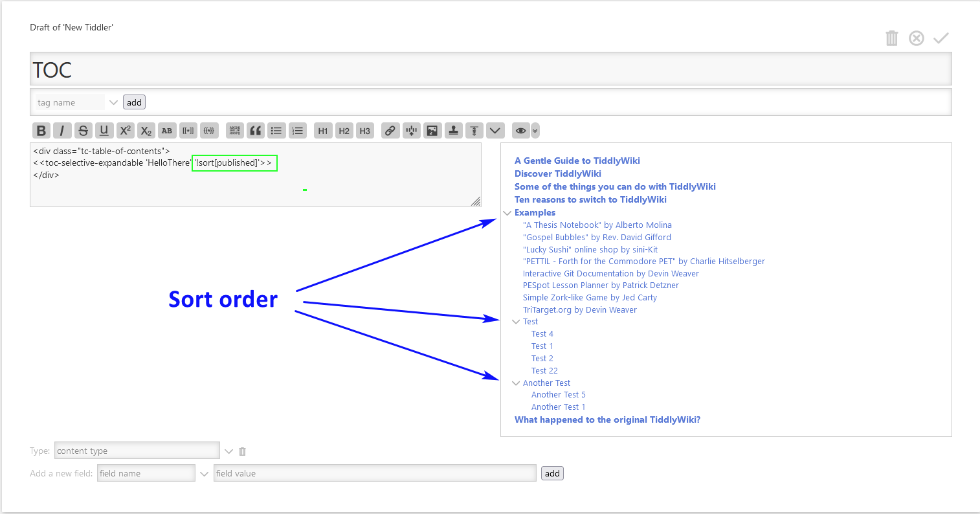Insert a link with the chain icon
The image size is (980, 514).
coord(390,131)
